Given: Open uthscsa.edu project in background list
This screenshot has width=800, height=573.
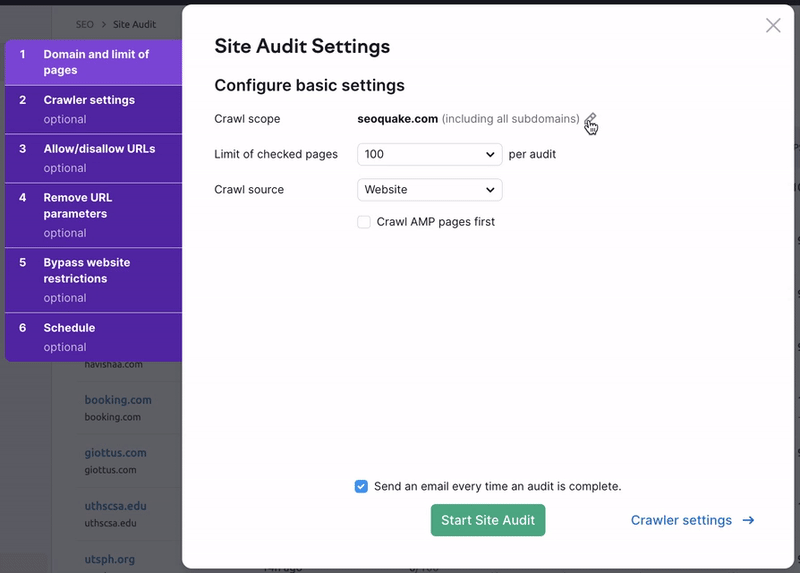Looking at the screenshot, I should (115, 506).
